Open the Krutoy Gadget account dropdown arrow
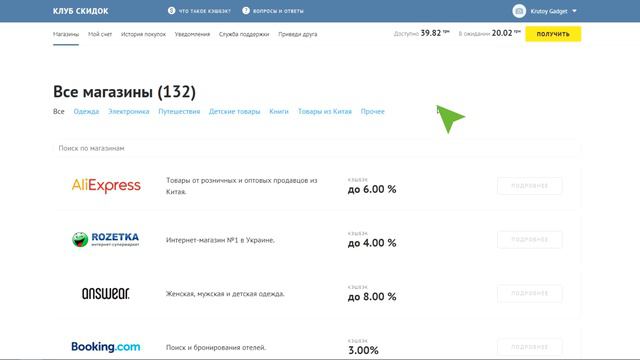The height and width of the screenshot is (360, 640). tap(574, 11)
